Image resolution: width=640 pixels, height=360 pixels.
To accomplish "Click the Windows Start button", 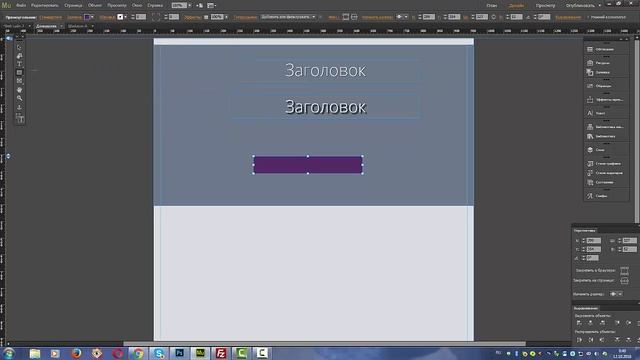I will (8, 353).
